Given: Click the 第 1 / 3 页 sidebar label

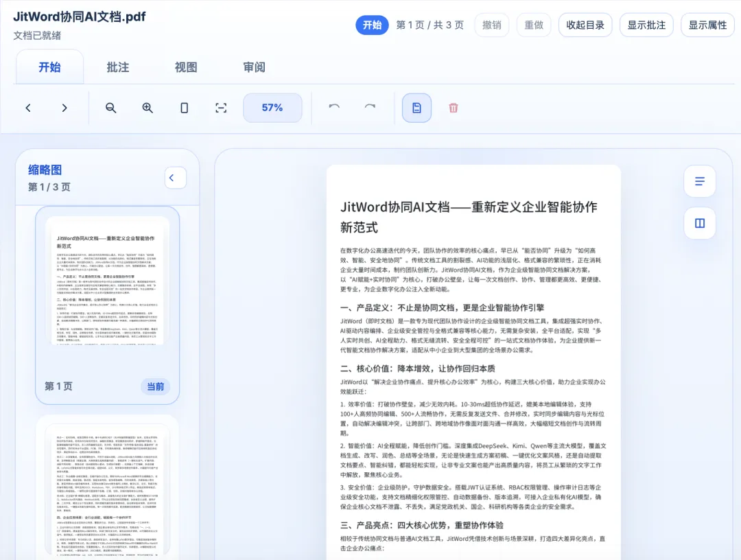Looking at the screenshot, I should [49, 187].
